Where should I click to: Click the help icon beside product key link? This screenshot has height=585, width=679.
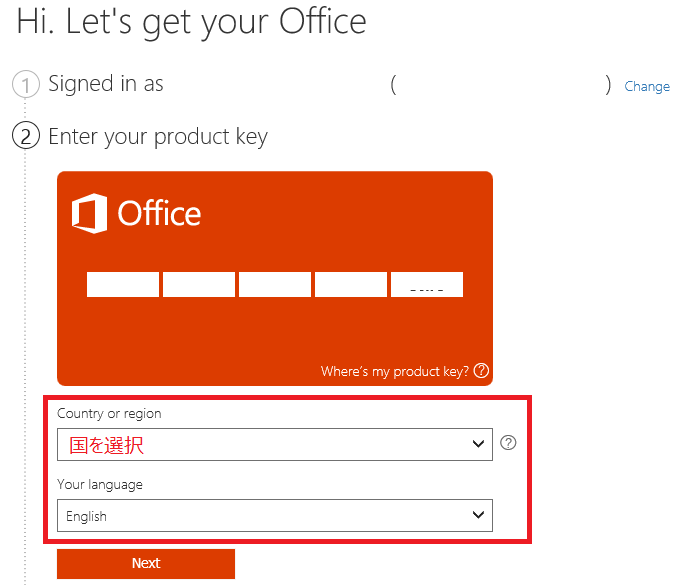pyautogui.click(x=482, y=371)
